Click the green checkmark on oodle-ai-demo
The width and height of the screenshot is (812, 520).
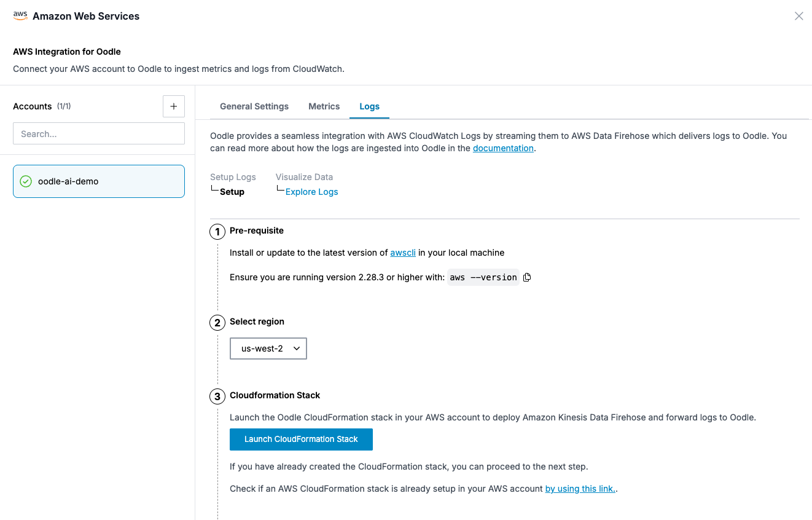coord(25,181)
